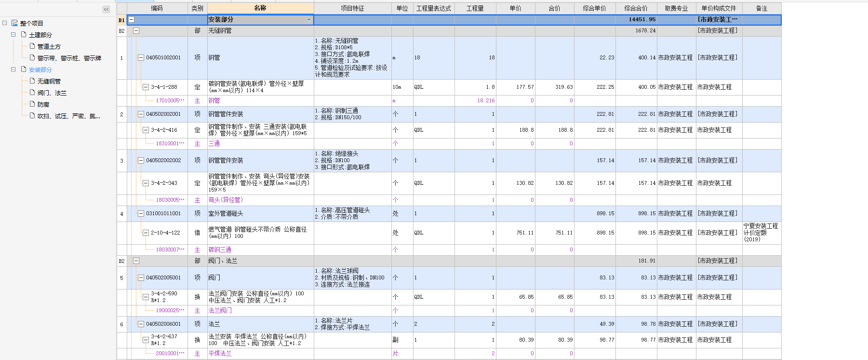
Task: Click the document icon beside 吹扫、试压、严密
Action: point(32,116)
